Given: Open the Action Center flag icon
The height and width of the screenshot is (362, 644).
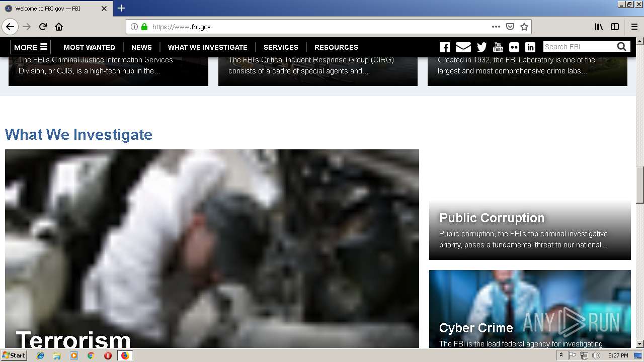Looking at the screenshot, I should click(x=572, y=355).
